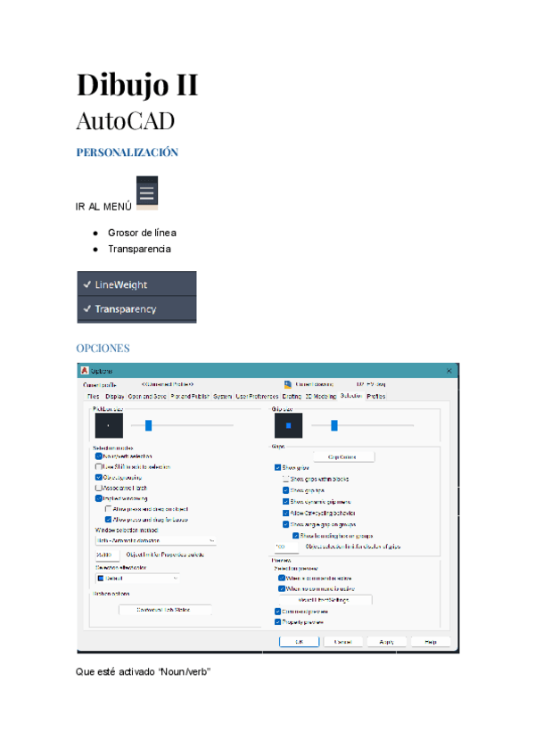This screenshot has height=756, width=535.
Task: Click the Grosor de línea bullet text
Action: click(142, 233)
